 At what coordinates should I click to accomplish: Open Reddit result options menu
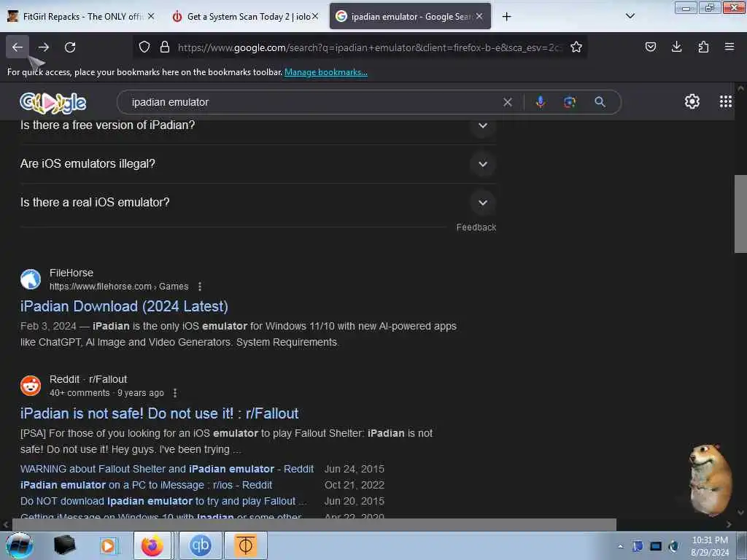[175, 393]
